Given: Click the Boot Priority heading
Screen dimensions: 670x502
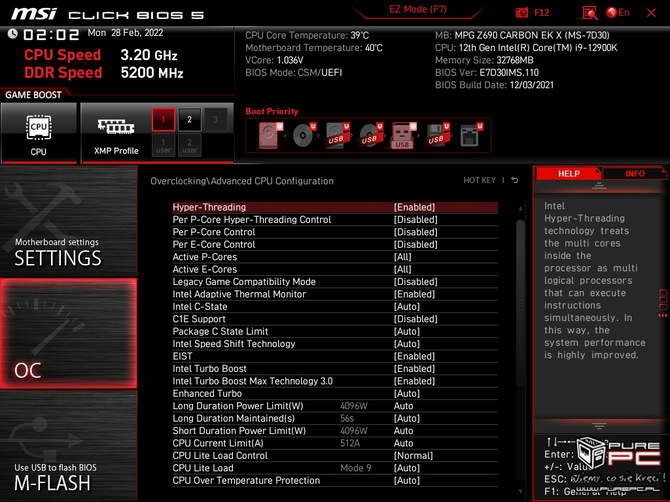Looking at the screenshot, I should [x=272, y=111].
